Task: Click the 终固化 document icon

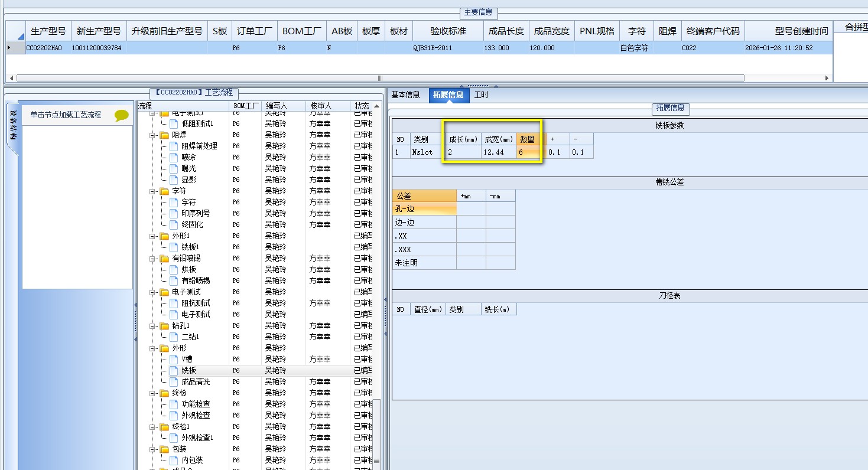Action: coord(174,225)
